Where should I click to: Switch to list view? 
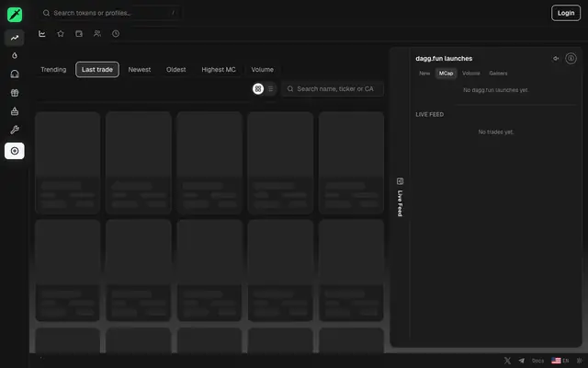click(271, 89)
